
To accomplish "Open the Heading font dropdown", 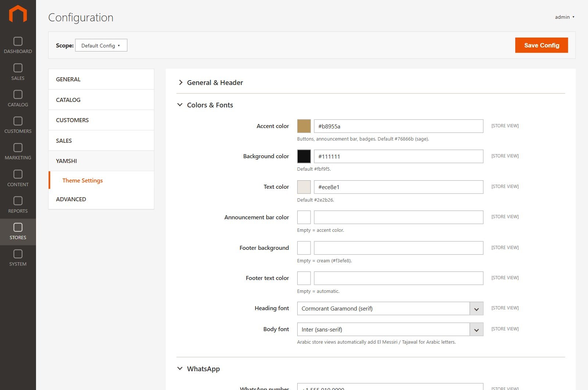I will coord(390,308).
